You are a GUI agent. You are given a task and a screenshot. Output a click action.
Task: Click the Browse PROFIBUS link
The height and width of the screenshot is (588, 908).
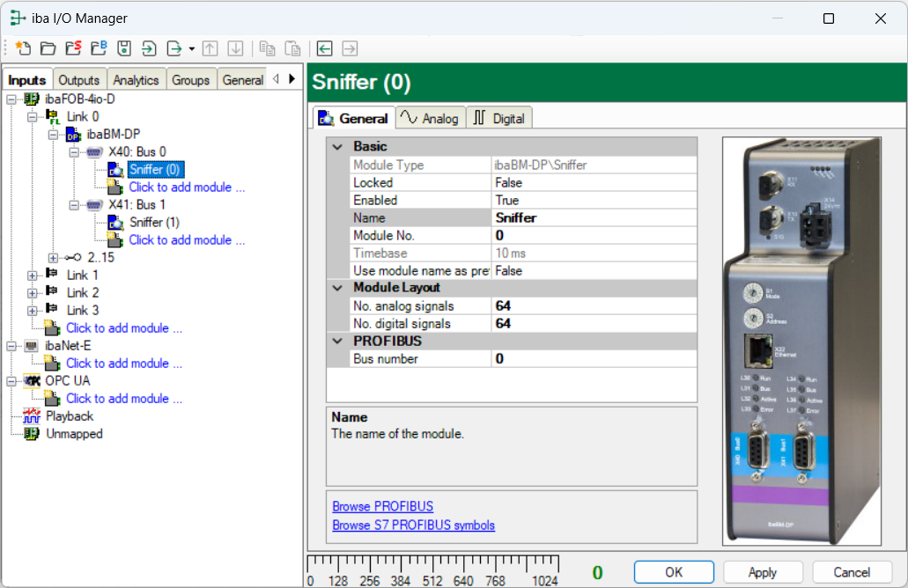pos(382,506)
